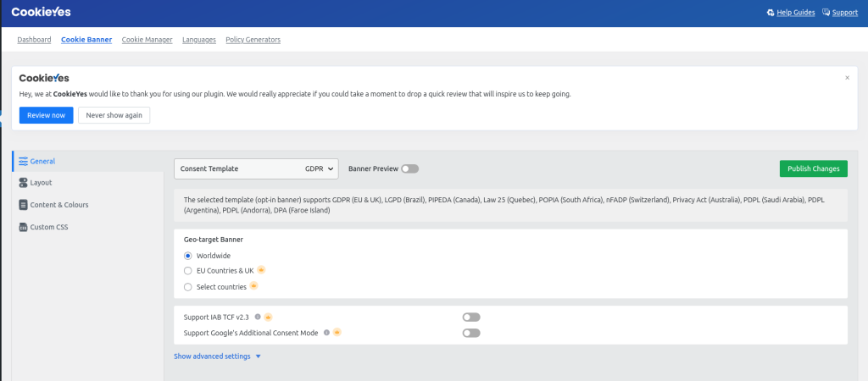The height and width of the screenshot is (381, 868).
Task: Click info icon beside Google's Additional Consent Mode
Action: 326,333
